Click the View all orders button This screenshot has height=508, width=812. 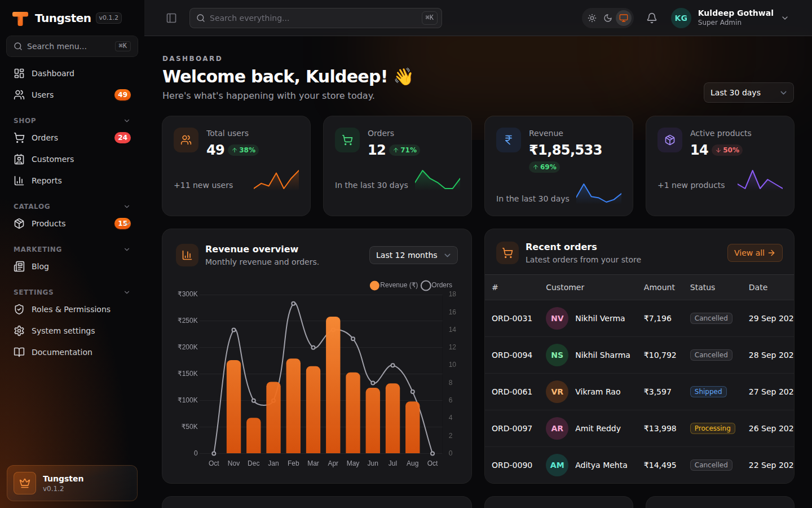click(x=754, y=253)
